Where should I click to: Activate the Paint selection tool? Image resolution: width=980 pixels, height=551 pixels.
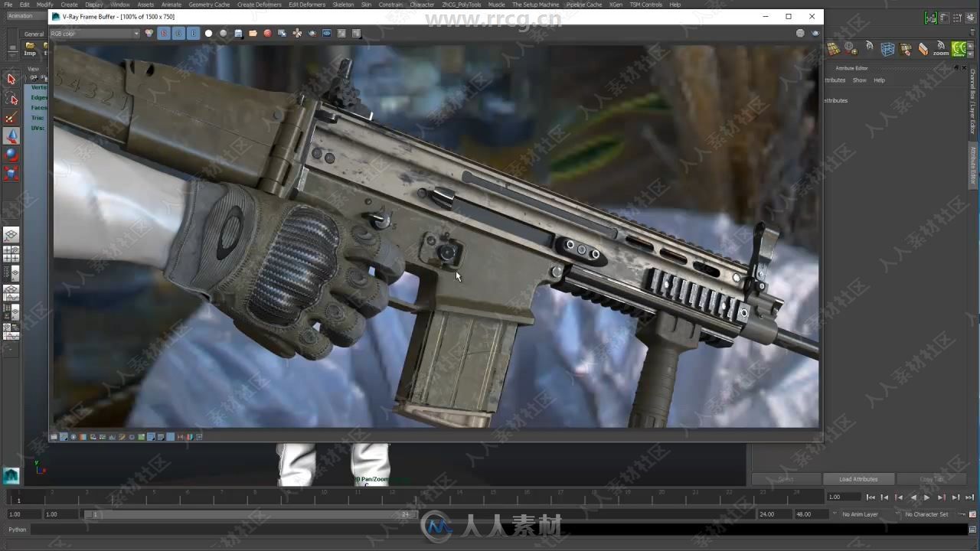point(11,117)
